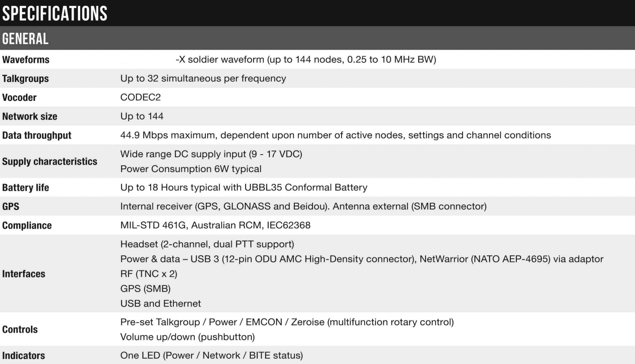The width and height of the screenshot is (635, 364).
Task: Click the One LED indicator description
Action: (211, 356)
